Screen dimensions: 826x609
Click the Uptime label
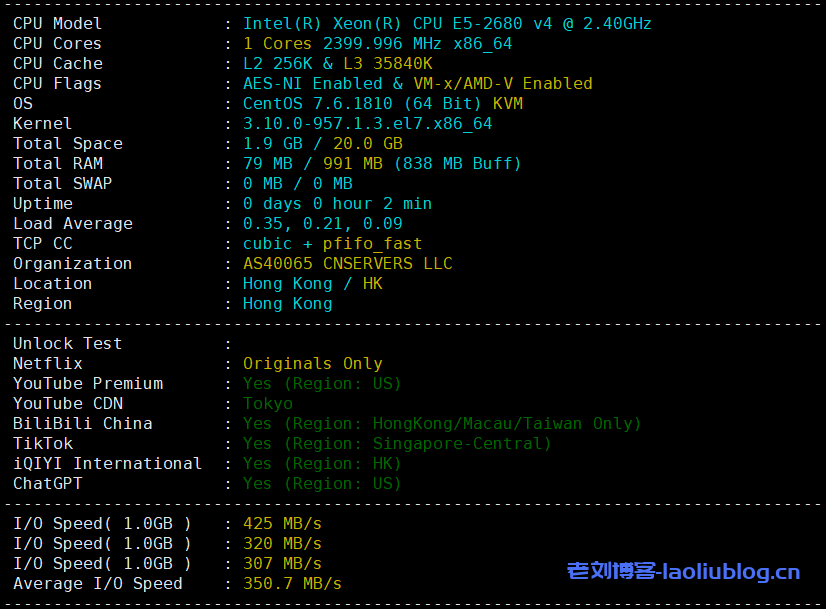point(43,203)
